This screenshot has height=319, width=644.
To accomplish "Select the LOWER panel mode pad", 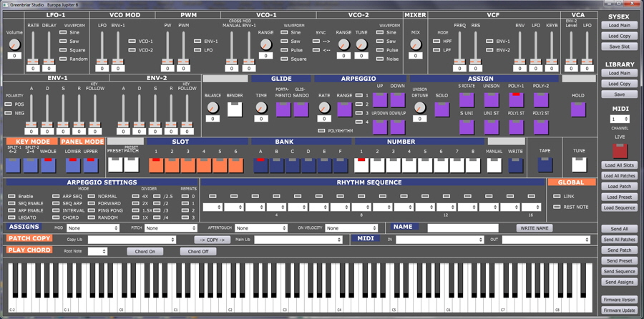I will pos(73,165).
